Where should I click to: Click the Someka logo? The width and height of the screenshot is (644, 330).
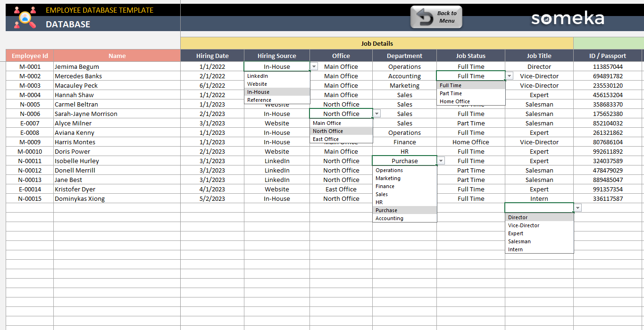(x=568, y=18)
